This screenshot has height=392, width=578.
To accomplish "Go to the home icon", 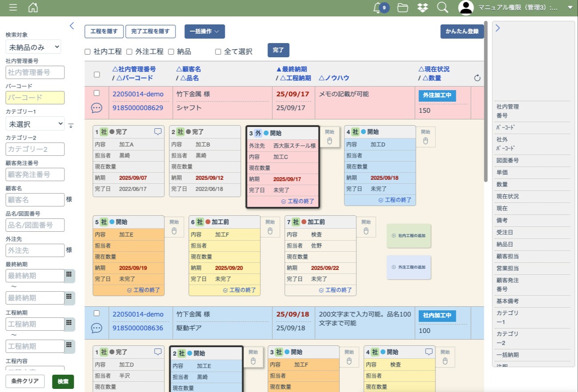I will [x=33, y=8].
